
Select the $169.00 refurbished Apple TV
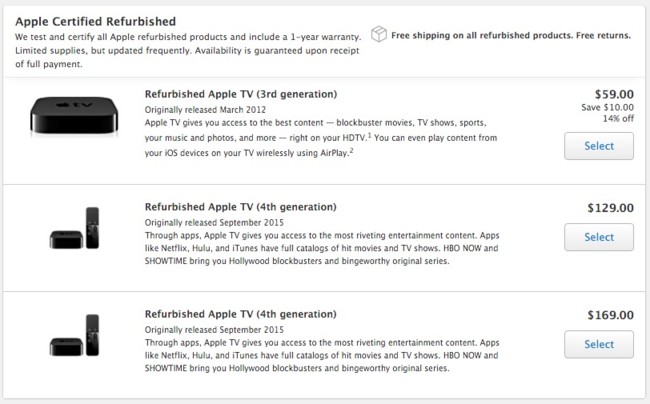pyautogui.click(x=599, y=344)
